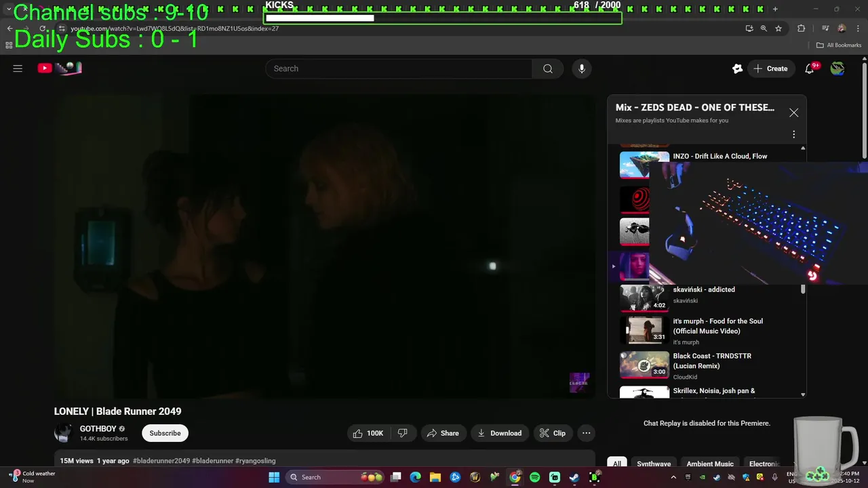
Task: Click the mix playlist scrollbar thumb
Action: (803, 289)
